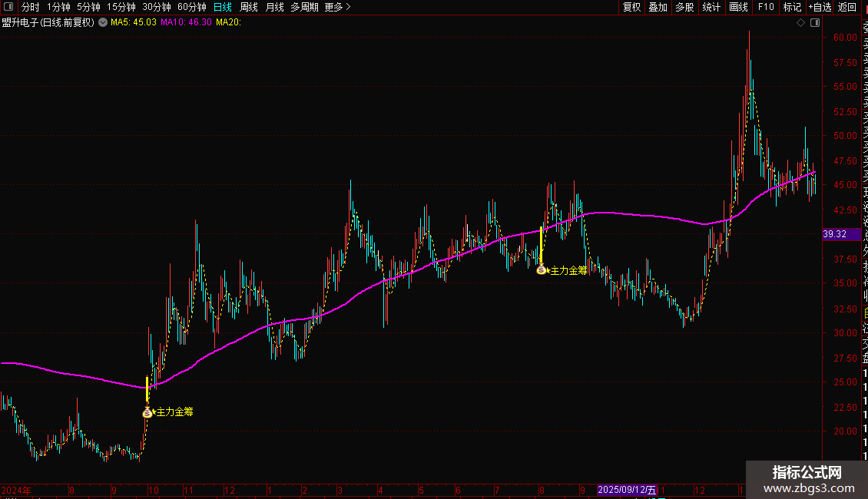This screenshot has height=499, width=868.
Task: Click the lower 主力金筹 money bag icon
Action: pyautogui.click(x=147, y=412)
